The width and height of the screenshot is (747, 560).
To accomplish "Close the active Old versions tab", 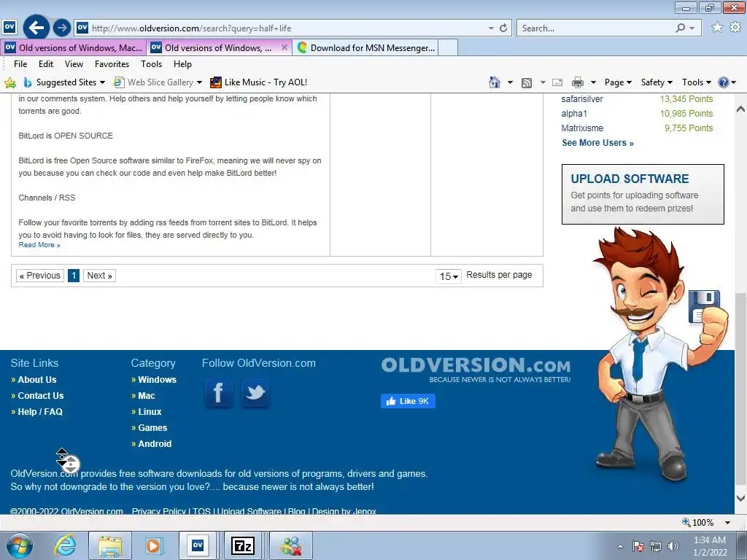I will pos(285,47).
